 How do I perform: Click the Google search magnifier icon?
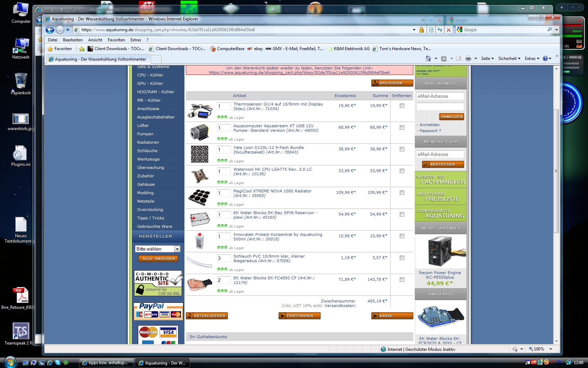coord(549,30)
